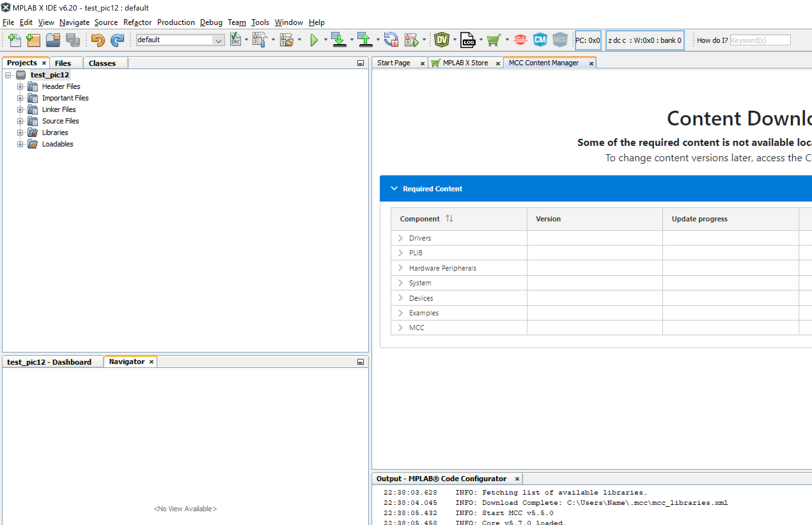Click the New Project toolbar icon
Screen dimensions: 812x525
click(x=33, y=40)
